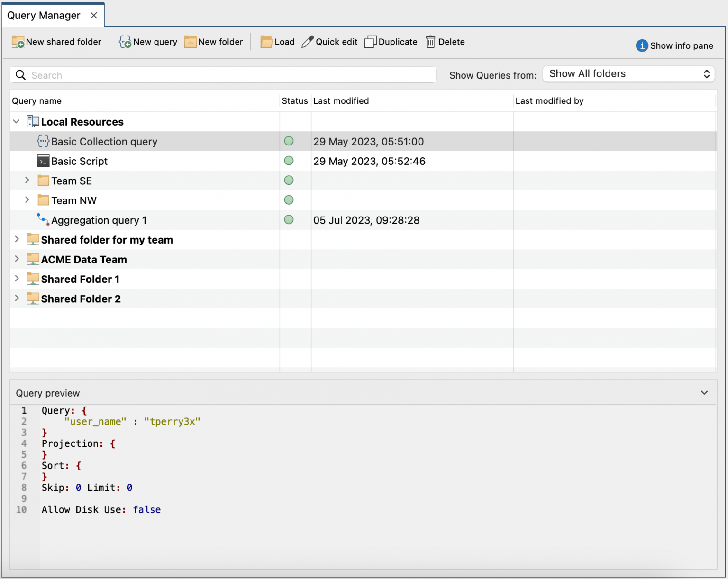728x579 pixels.
Task: Click the Quick edit pencil icon
Action: click(307, 41)
